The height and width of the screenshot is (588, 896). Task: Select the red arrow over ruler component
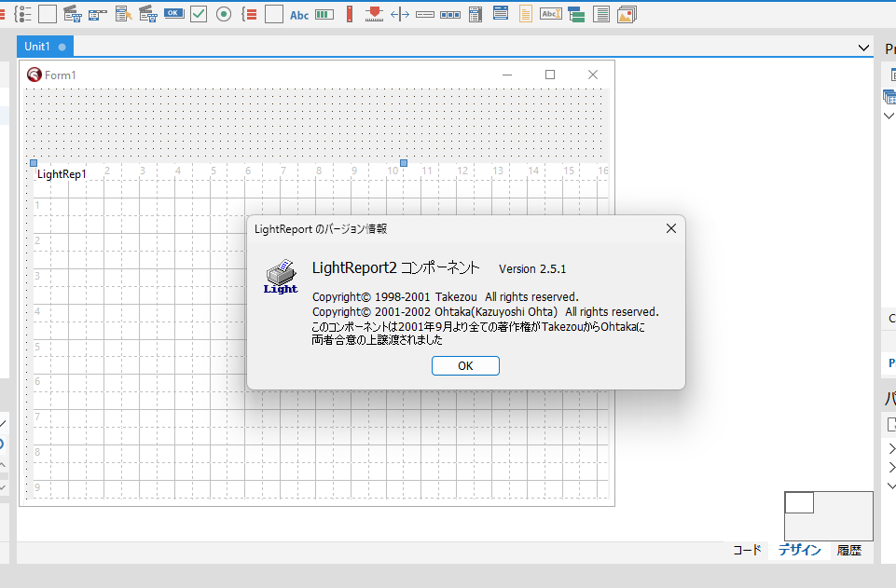pos(374,14)
